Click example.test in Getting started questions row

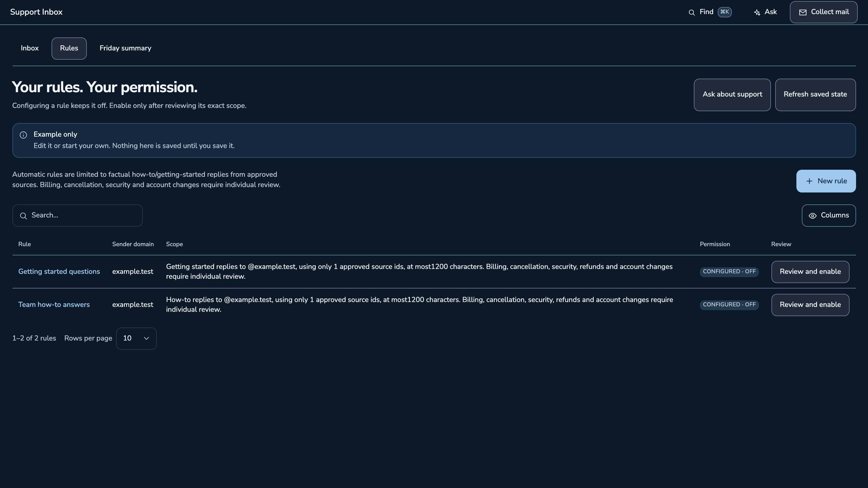coord(132,272)
